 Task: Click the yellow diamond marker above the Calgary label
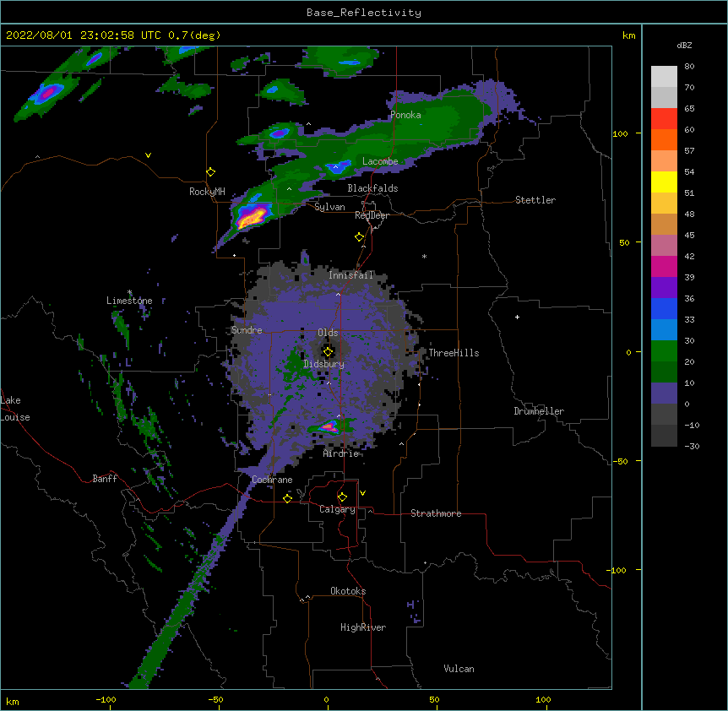coord(342,497)
